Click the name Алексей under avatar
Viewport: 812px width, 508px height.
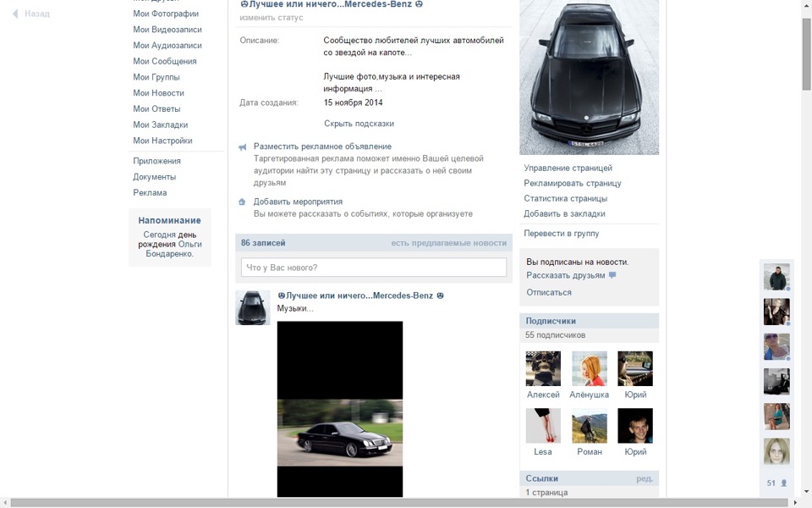click(x=543, y=395)
